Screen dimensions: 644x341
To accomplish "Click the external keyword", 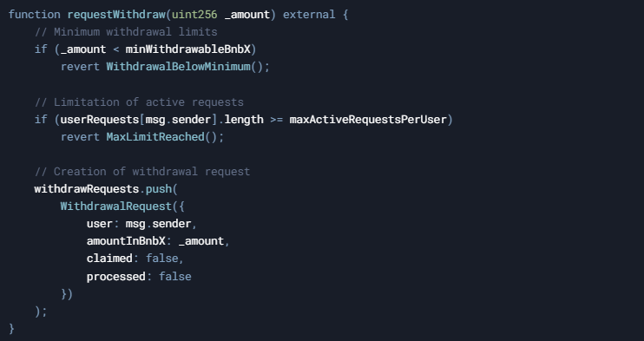I will tap(309, 15).
